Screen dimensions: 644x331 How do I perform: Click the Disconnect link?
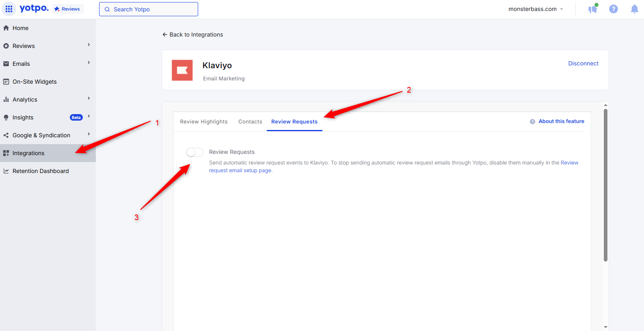click(x=583, y=63)
